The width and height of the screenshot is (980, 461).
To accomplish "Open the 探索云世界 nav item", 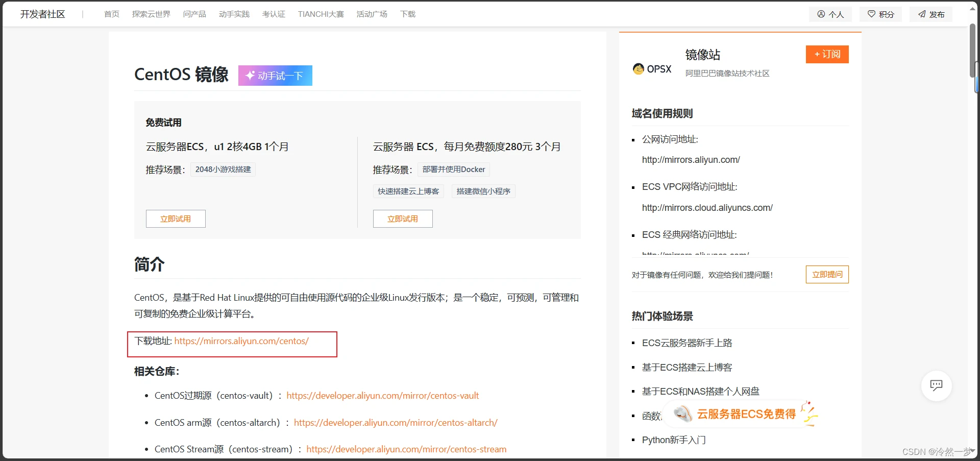I will 151,14.
